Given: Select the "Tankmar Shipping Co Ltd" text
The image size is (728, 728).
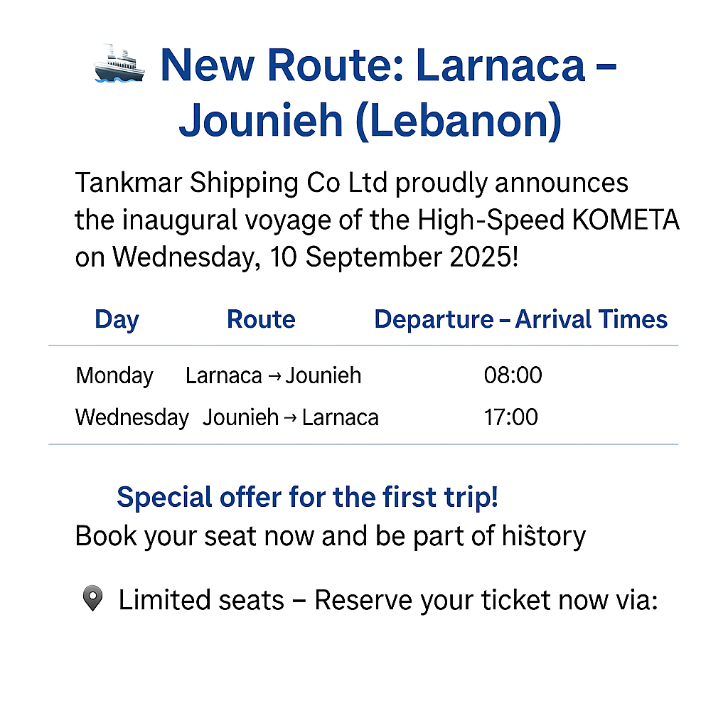Looking at the screenshot, I should (232, 183).
